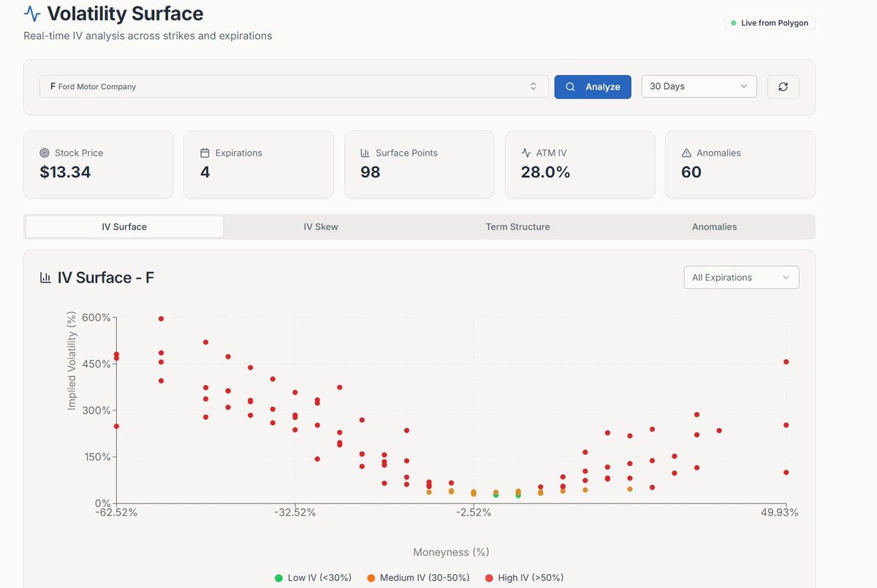The width and height of the screenshot is (877, 588).
Task: Click the $13.34 stock price value
Action: pyautogui.click(x=65, y=172)
